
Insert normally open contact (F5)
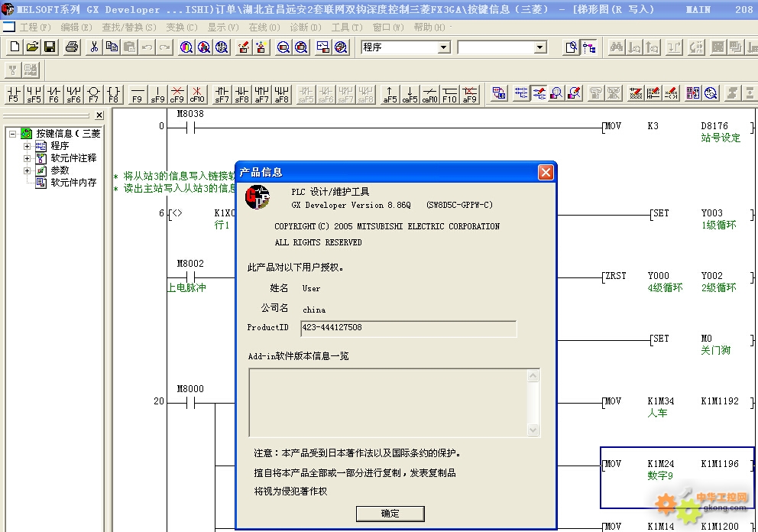14,94
